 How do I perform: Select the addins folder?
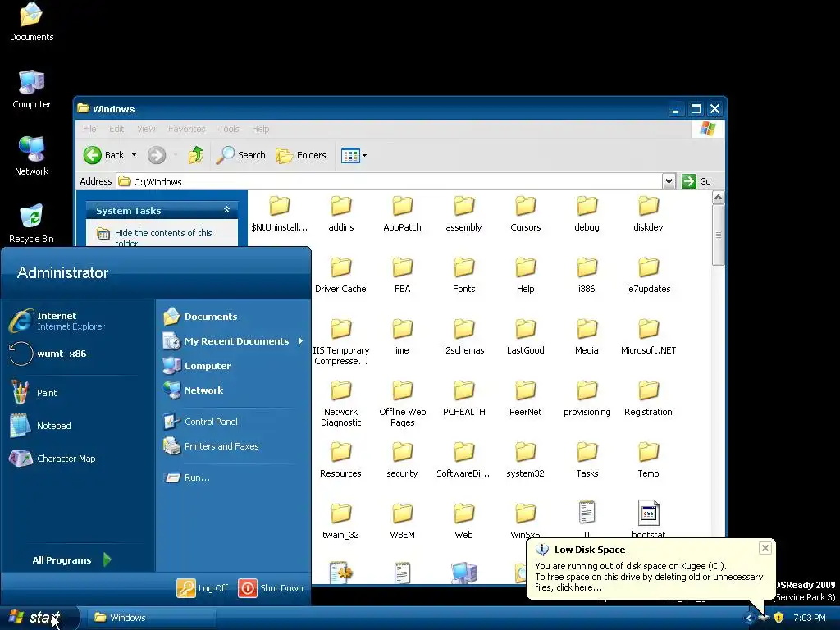point(340,213)
